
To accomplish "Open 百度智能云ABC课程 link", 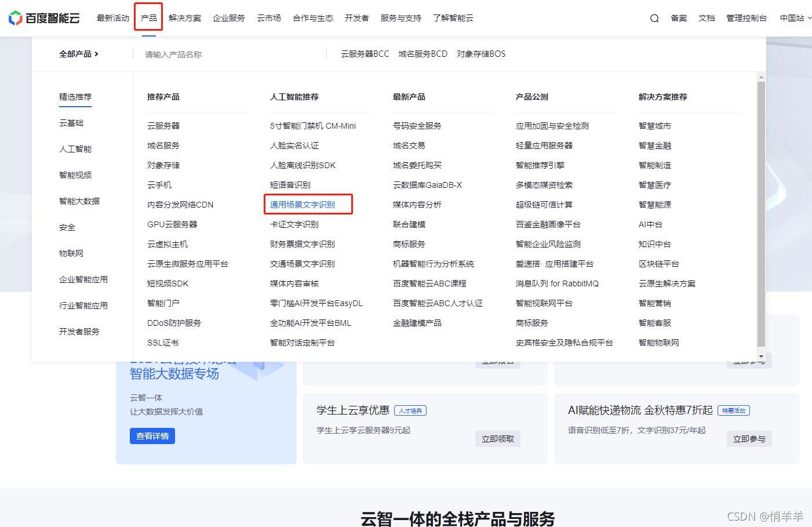I will click(429, 284).
